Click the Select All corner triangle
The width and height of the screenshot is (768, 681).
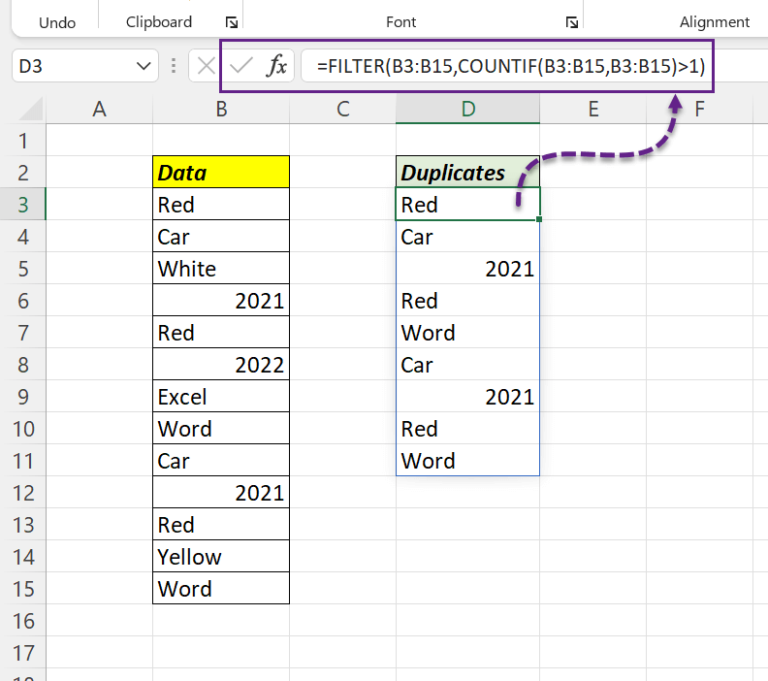click(31, 109)
